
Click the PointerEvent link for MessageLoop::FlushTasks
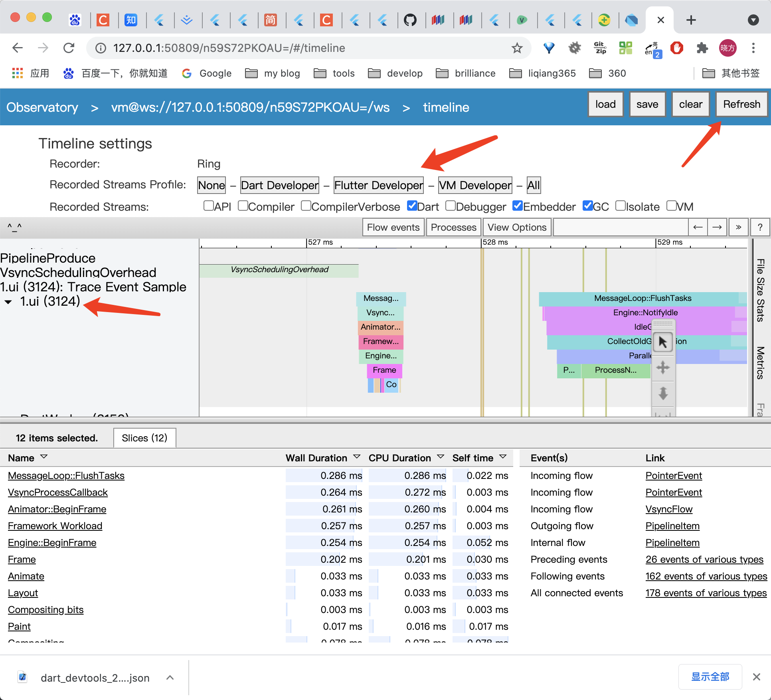tap(672, 476)
